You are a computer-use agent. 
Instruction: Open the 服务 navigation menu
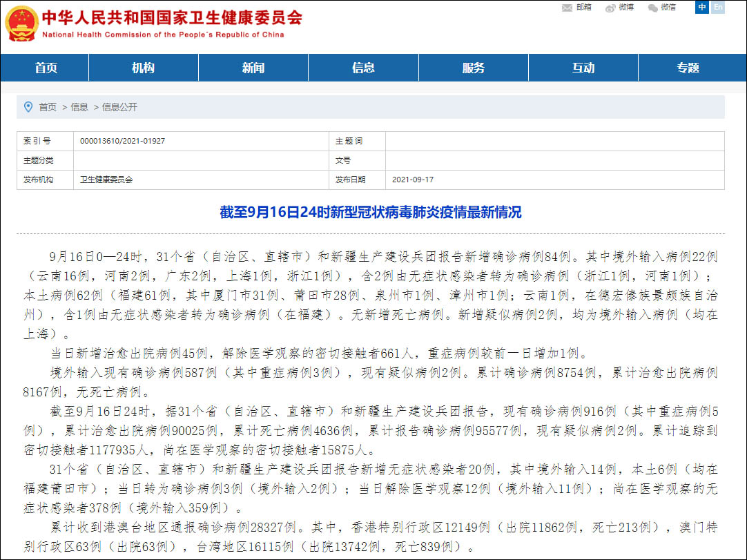474,68
